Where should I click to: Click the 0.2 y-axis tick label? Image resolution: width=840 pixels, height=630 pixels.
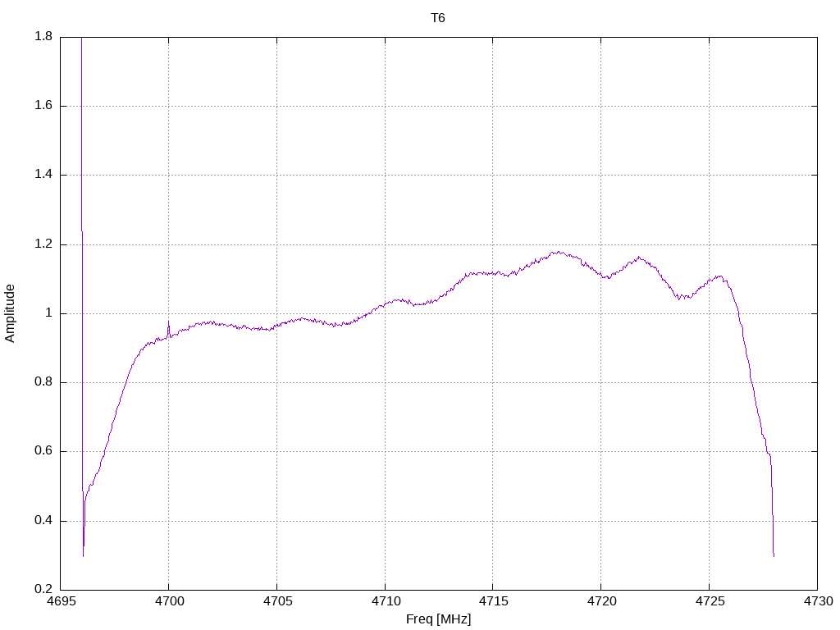pos(43,589)
